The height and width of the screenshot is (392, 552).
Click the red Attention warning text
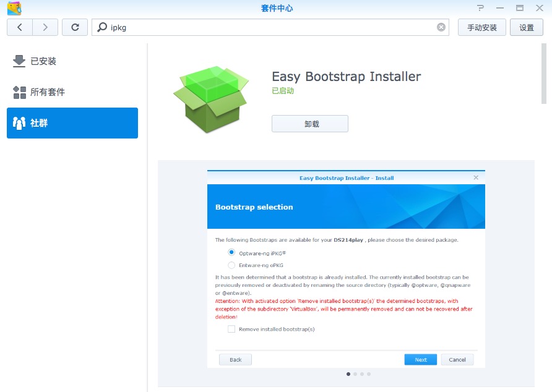(x=343, y=309)
